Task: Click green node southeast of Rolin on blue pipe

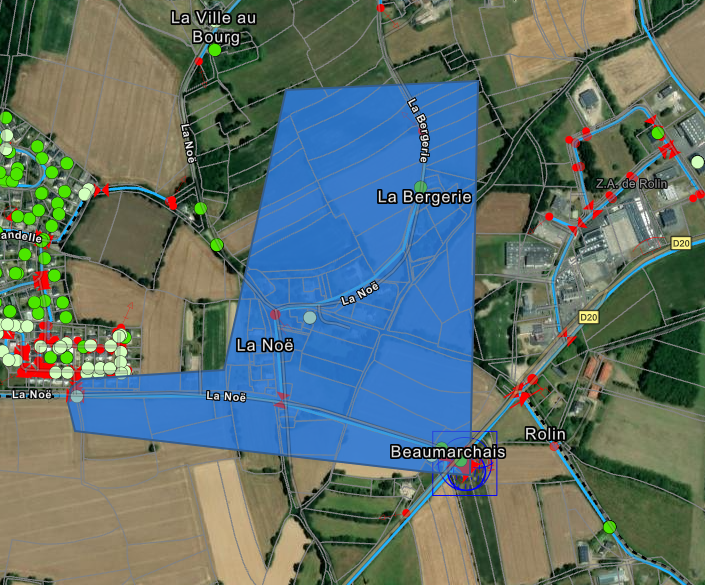Action: 610,527
